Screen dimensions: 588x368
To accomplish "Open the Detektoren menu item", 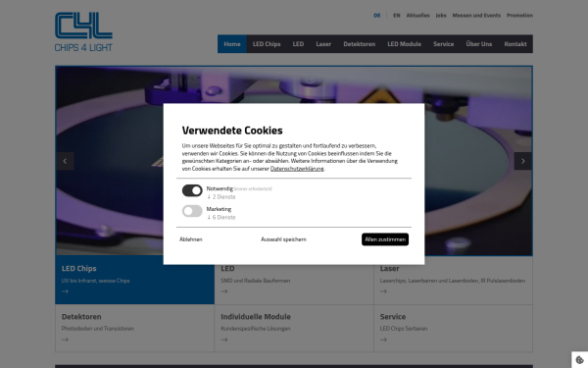I will [360, 44].
